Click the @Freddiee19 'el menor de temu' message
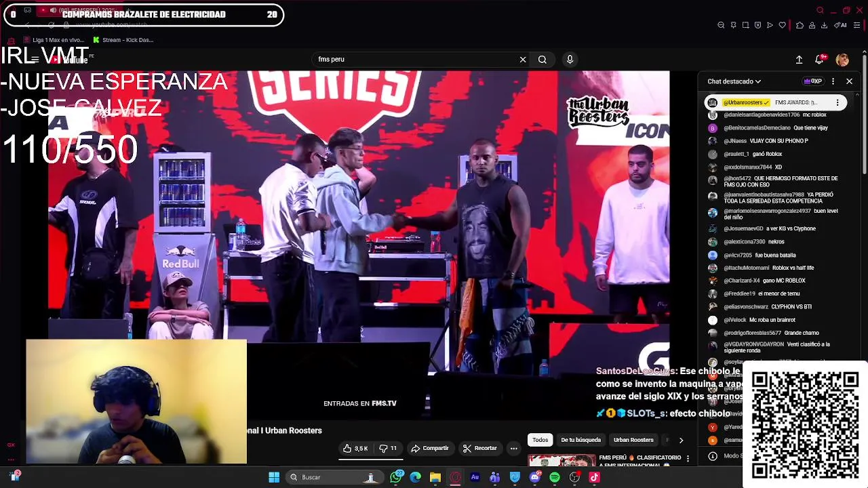The image size is (868, 488). point(762,293)
